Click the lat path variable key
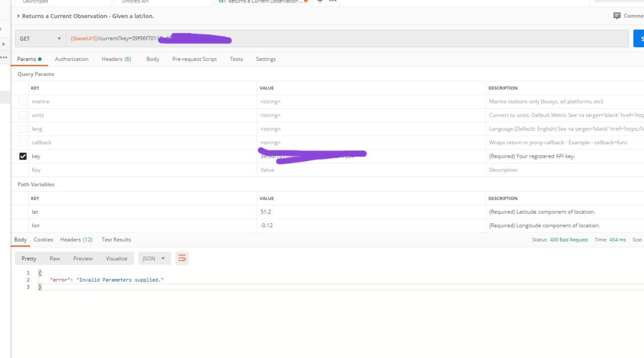 click(x=35, y=212)
